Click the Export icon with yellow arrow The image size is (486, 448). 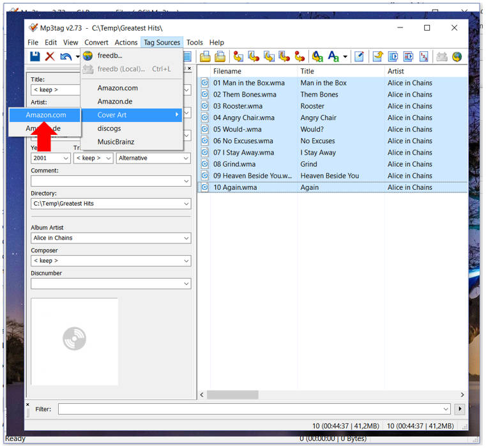(x=377, y=56)
